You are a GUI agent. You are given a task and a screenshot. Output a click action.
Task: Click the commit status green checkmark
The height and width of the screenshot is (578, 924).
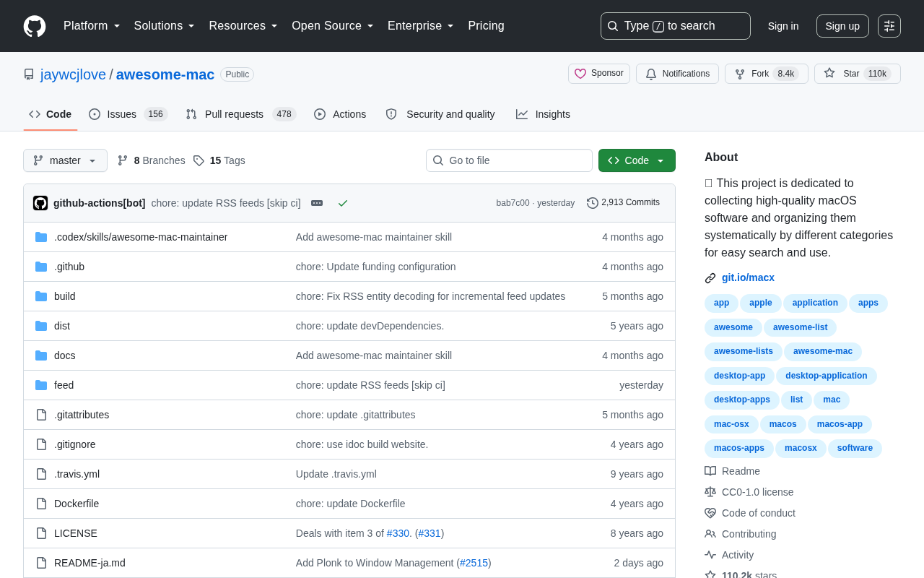tap(343, 203)
